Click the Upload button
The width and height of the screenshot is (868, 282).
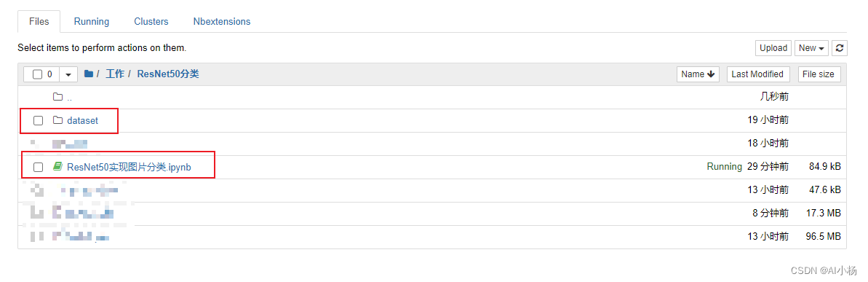point(773,48)
